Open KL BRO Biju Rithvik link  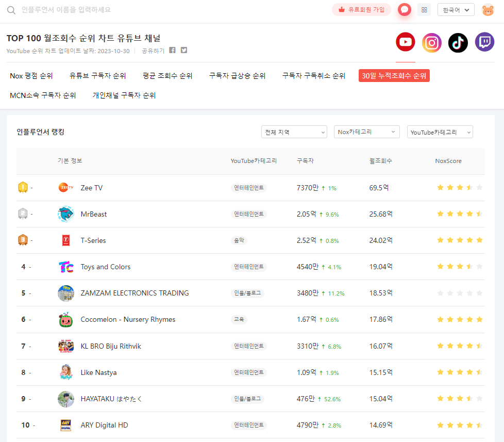pos(111,347)
